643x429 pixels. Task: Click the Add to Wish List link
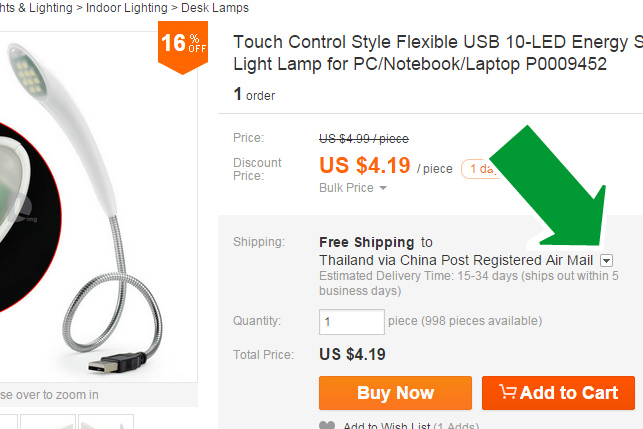[x=388, y=426]
